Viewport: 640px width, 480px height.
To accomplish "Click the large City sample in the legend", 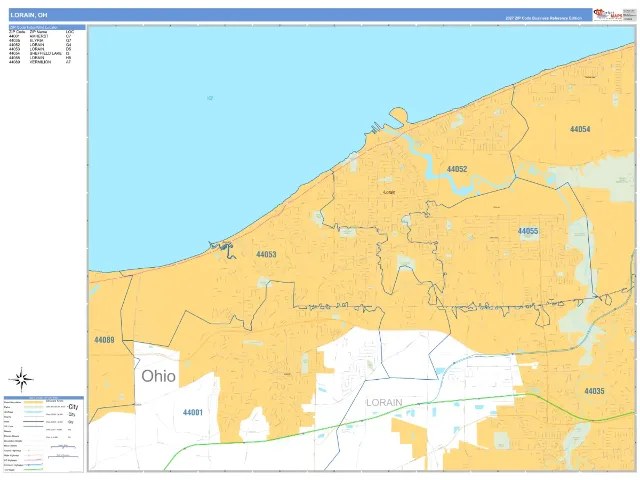I will coord(73,407).
